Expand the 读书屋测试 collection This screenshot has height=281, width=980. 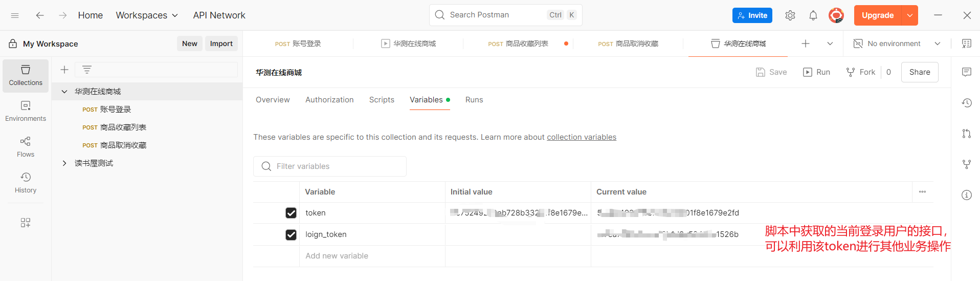64,163
